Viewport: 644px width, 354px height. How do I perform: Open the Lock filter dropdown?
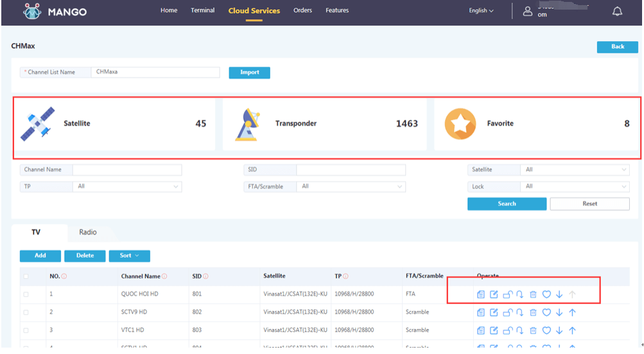click(575, 187)
